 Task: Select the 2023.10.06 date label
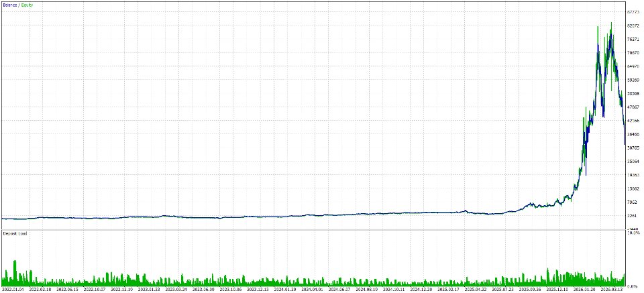coord(231,289)
